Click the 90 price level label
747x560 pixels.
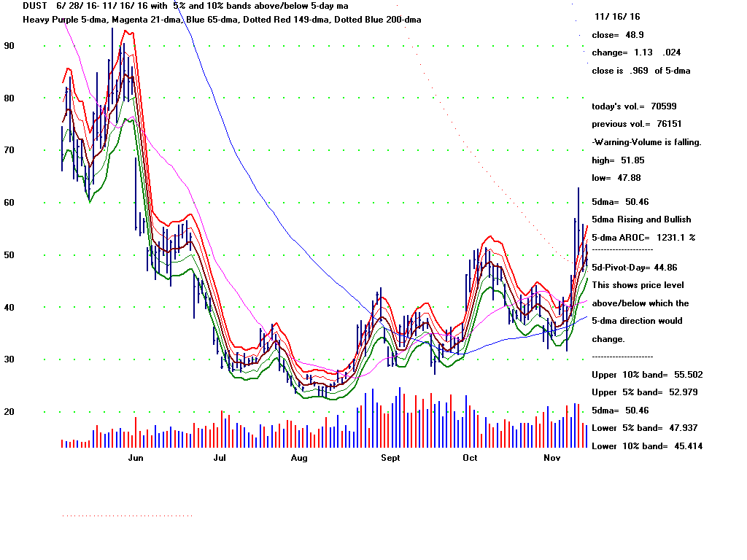[x=10, y=45]
